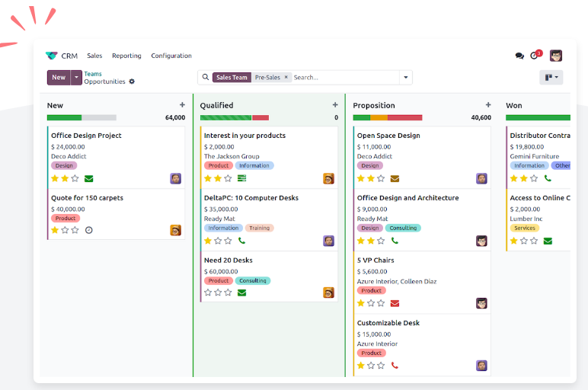588x390 pixels.
Task: Click the Consulting tag on Office Design and Architecture
Action: (403, 228)
